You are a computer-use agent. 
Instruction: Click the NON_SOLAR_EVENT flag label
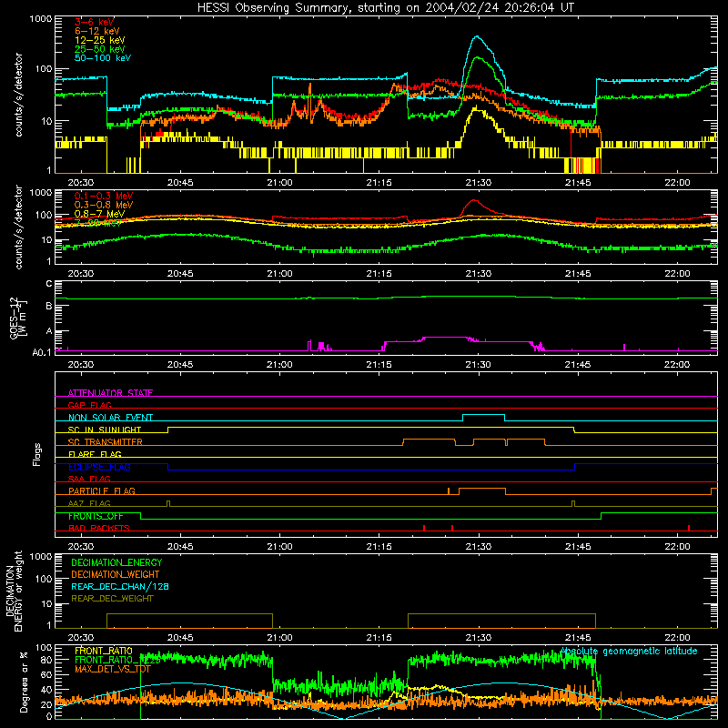[110, 418]
